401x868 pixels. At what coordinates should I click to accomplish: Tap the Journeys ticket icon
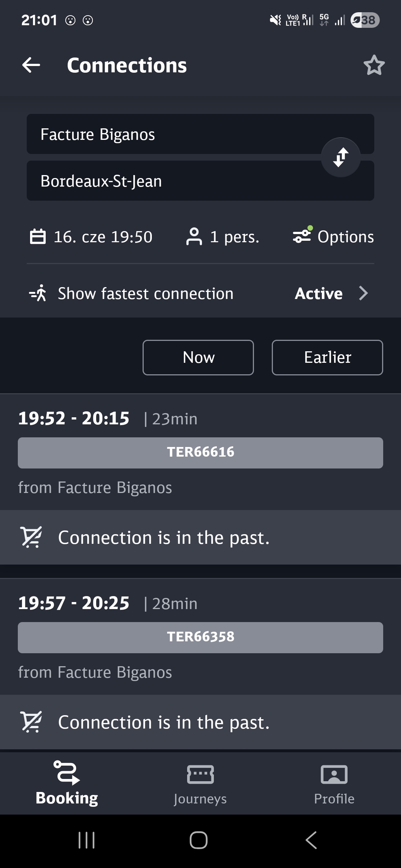200,775
